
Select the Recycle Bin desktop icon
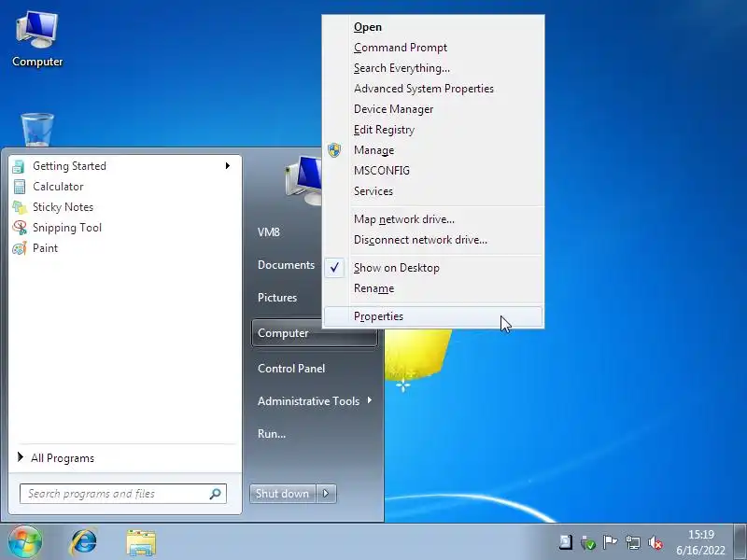(37, 130)
